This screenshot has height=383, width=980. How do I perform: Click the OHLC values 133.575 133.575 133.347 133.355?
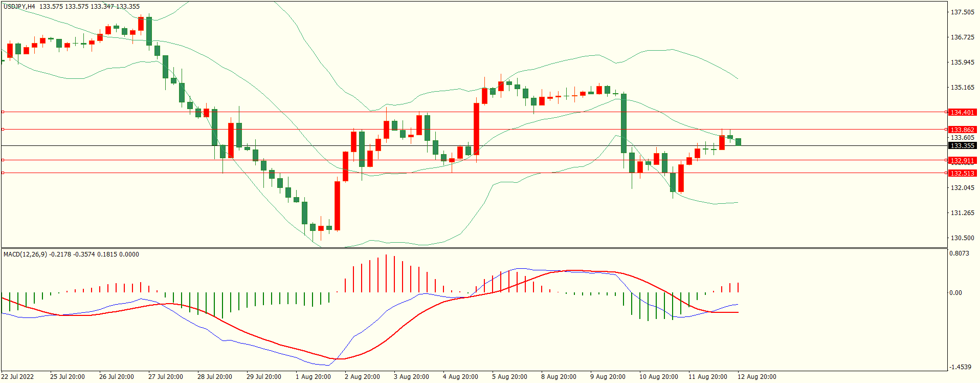[x=90, y=7]
